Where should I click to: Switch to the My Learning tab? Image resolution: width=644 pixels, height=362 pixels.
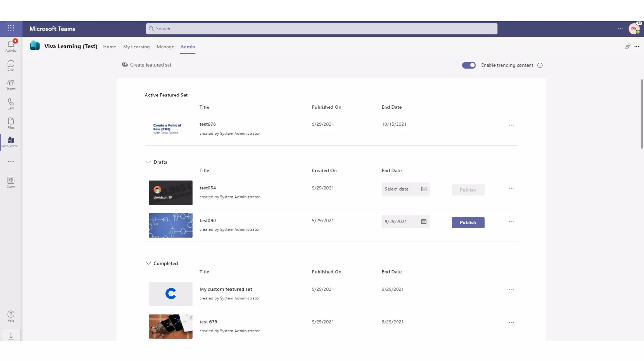(136, 47)
